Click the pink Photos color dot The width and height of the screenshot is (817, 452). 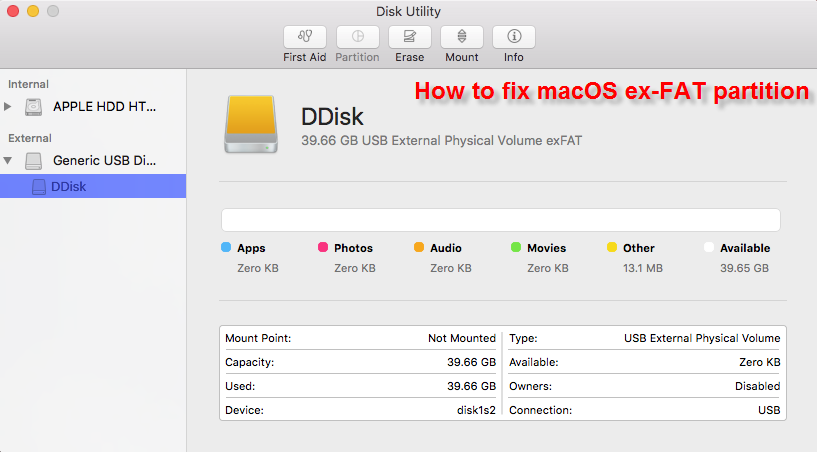[x=323, y=247]
